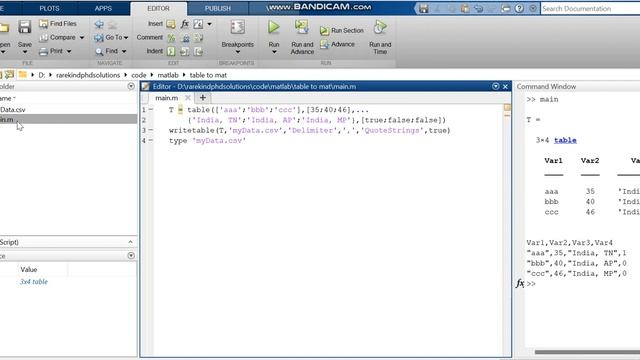Click the browse folder icon in address bar
The height and width of the screenshot is (360, 640).
[x=9, y=75]
